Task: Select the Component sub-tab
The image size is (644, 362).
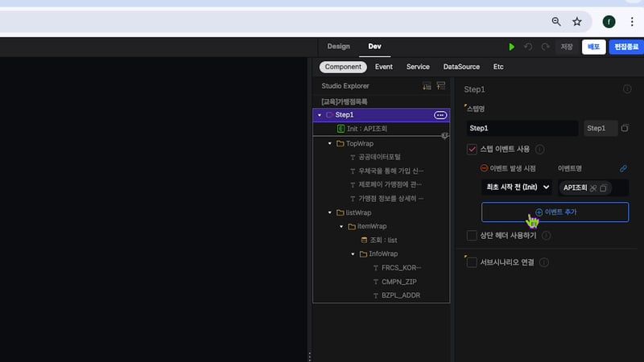Action: 343,67
